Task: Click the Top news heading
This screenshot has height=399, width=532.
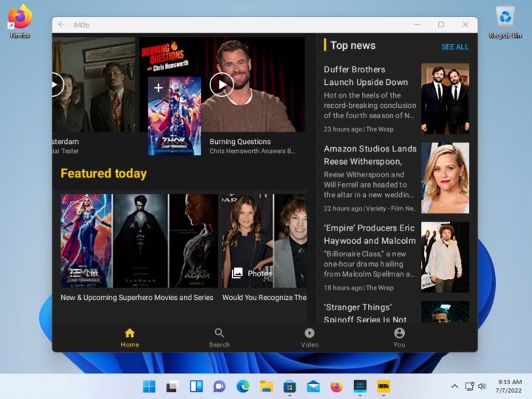Action: pos(353,46)
